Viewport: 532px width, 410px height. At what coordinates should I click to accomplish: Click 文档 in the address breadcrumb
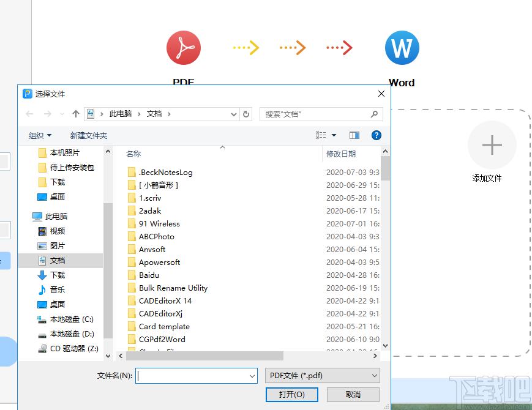pos(154,114)
